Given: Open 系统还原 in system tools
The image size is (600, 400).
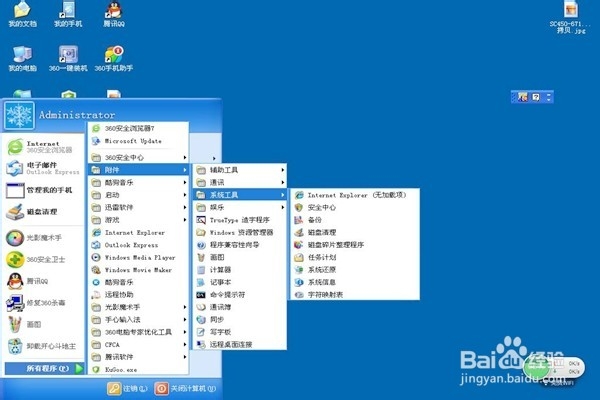Looking at the screenshot, I should pyautogui.click(x=355, y=270).
